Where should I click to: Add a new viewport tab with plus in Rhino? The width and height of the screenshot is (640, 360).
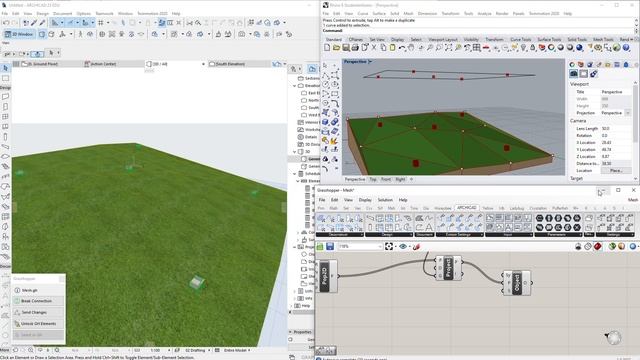pyautogui.click(x=411, y=179)
